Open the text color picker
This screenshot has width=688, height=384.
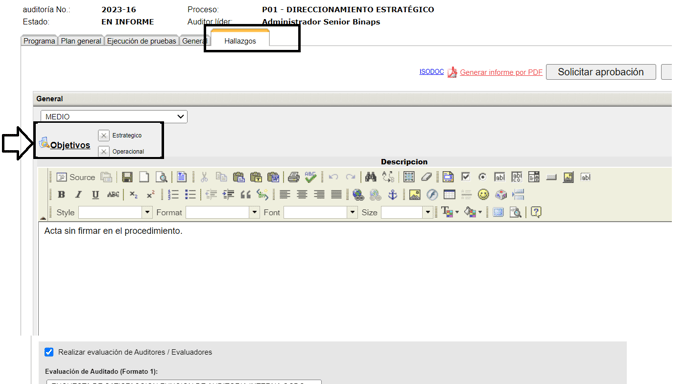coord(450,212)
